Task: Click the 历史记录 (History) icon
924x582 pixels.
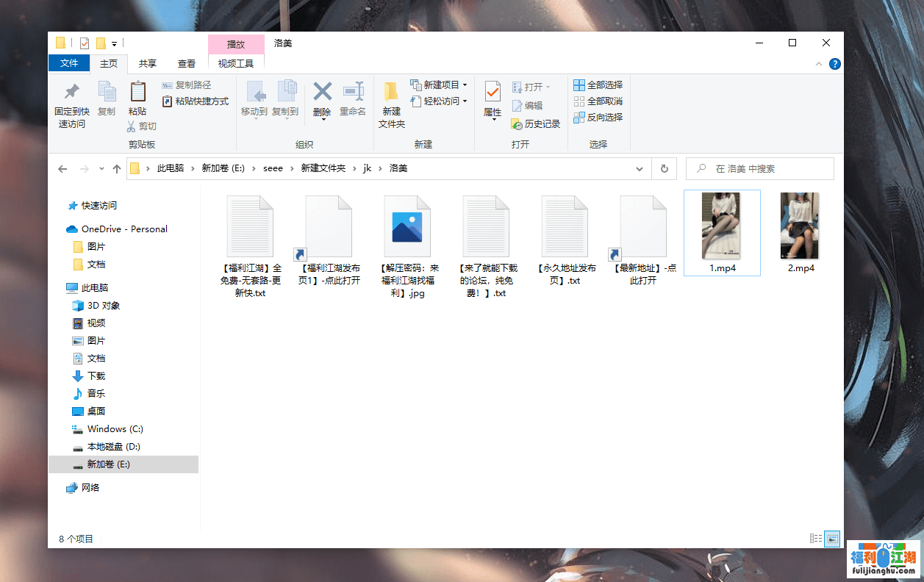Action: (536, 123)
